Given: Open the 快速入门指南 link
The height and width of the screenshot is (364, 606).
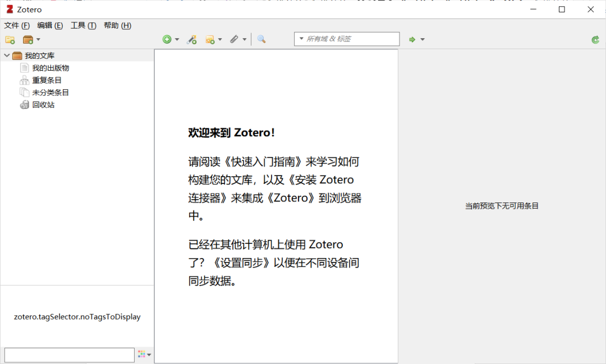Looking at the screenshot, I should pyautogui.click(x=263, y=162).
